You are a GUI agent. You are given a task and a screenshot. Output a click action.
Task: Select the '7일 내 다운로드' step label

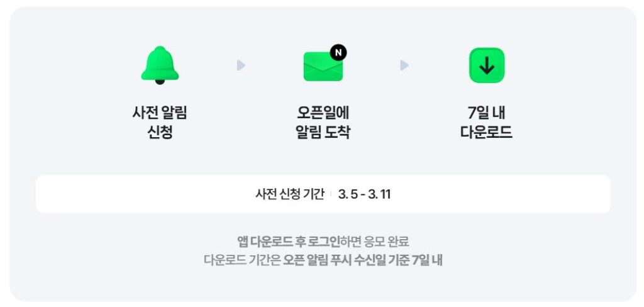486,123
